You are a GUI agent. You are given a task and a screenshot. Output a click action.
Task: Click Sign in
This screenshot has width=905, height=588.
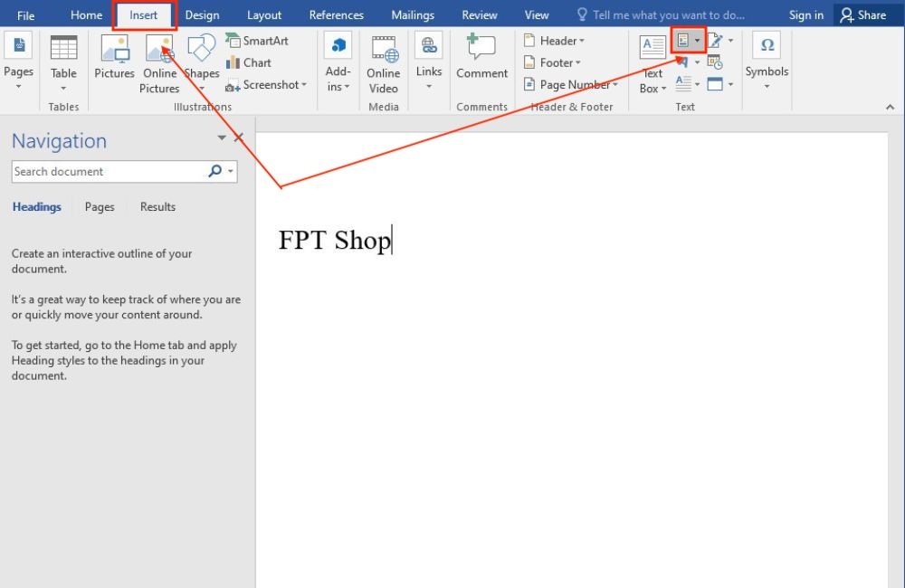pos(805,15)
